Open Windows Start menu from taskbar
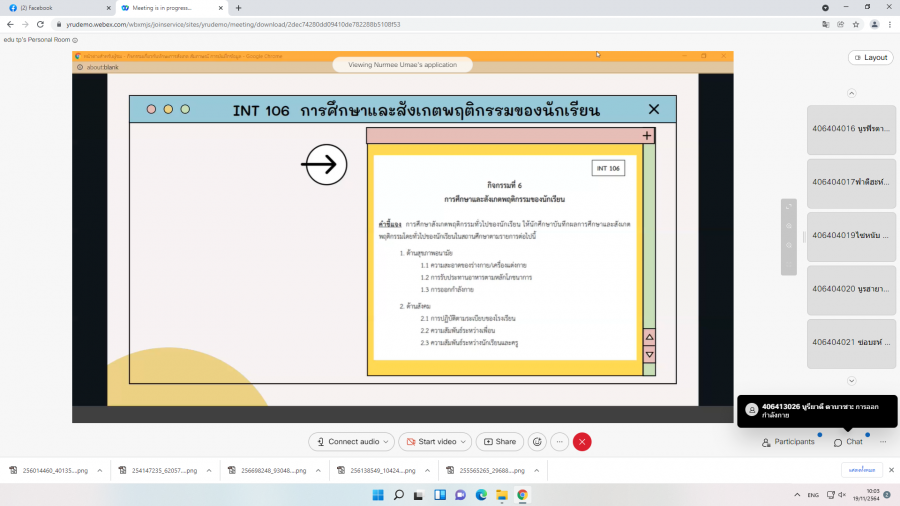Image resolution: width=900 pixels, height=506 pixels. pyautogui.click(x=377, y=494)
